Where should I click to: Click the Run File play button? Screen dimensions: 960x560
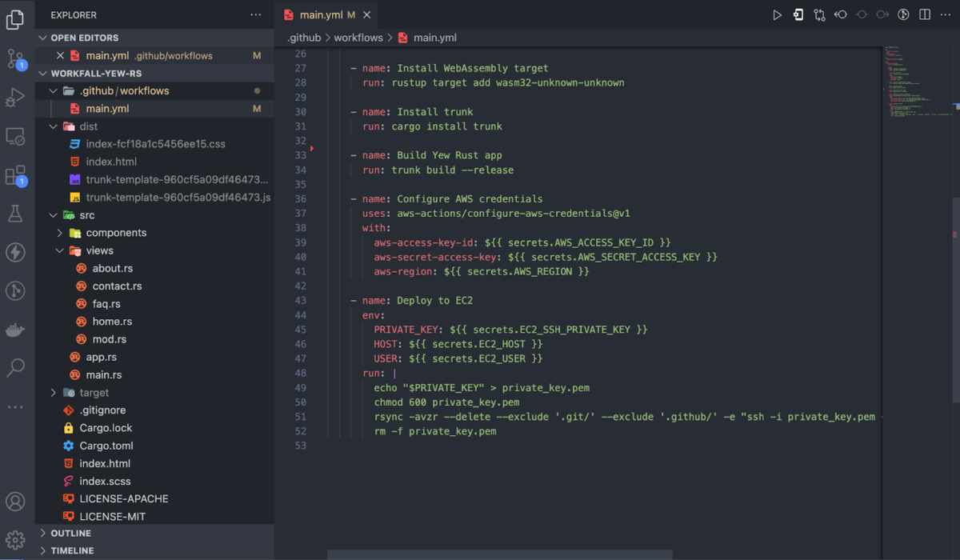pos(776,14)
